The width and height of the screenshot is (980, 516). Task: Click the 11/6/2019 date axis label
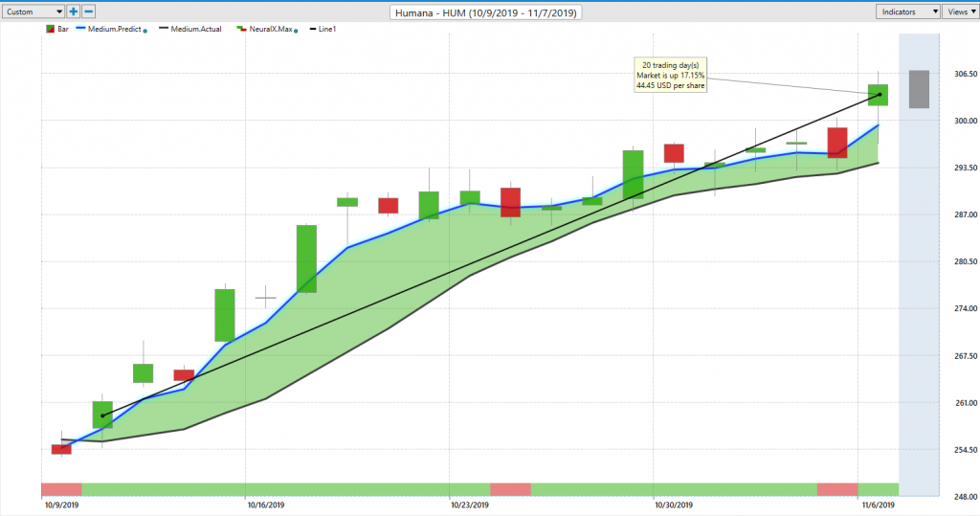pos(878,505)
